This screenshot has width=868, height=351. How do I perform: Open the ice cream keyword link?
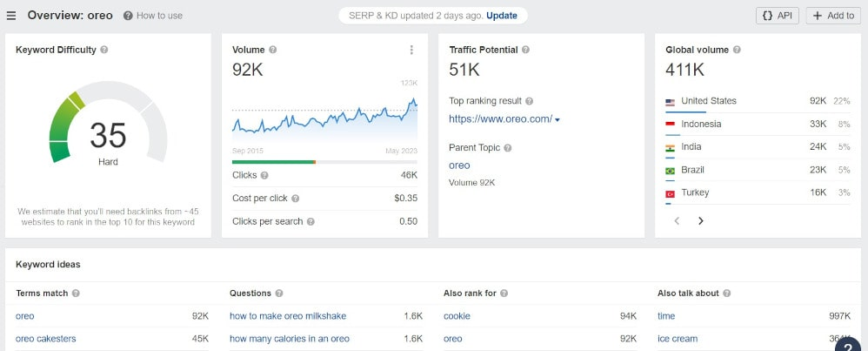678,339
